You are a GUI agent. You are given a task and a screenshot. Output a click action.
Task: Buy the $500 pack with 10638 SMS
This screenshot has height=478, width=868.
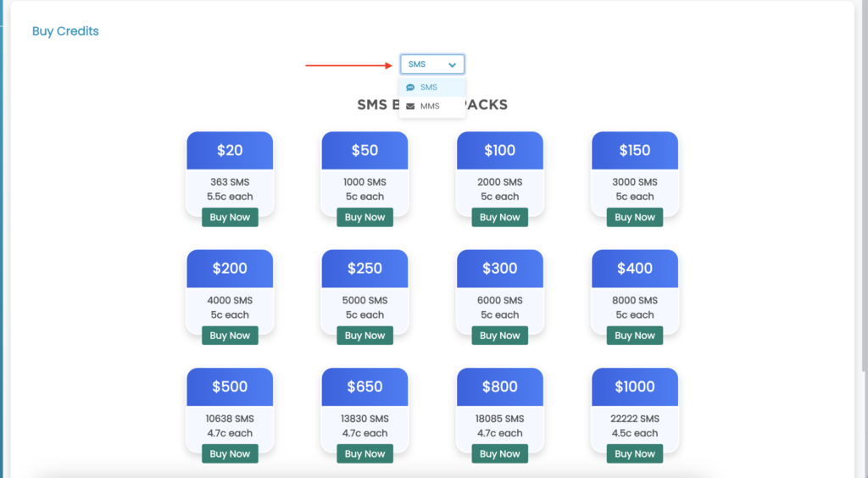[x=230, y=454]
